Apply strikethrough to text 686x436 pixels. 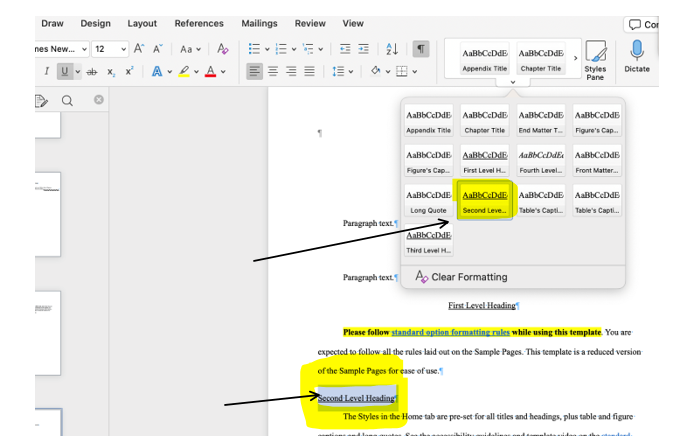click(92, 71)
